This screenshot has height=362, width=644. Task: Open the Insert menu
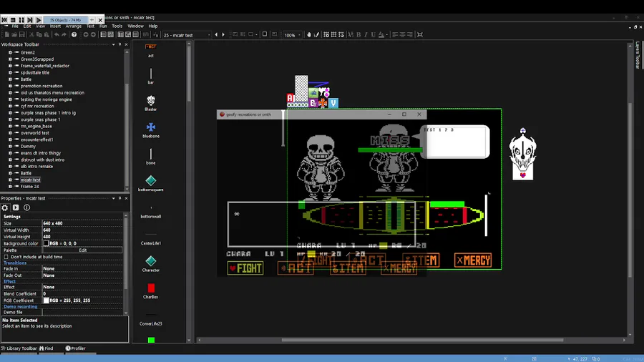pyautogui.click(x=55, y=26)
